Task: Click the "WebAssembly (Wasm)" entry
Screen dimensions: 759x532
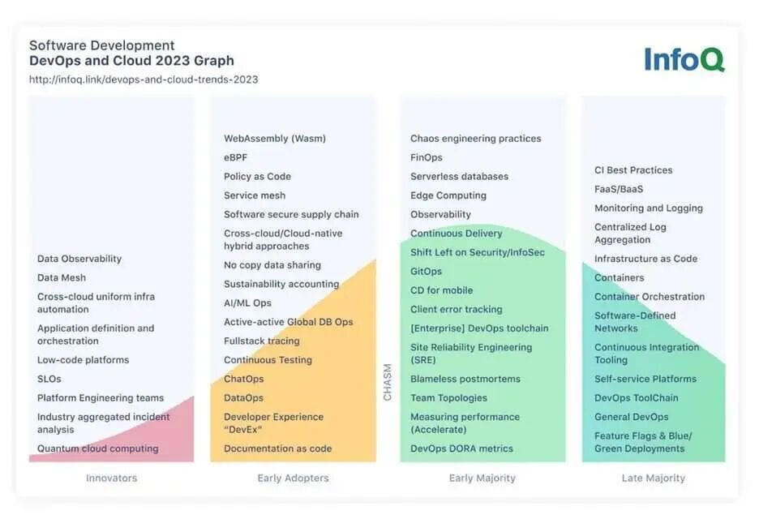Action: (275, 139)
